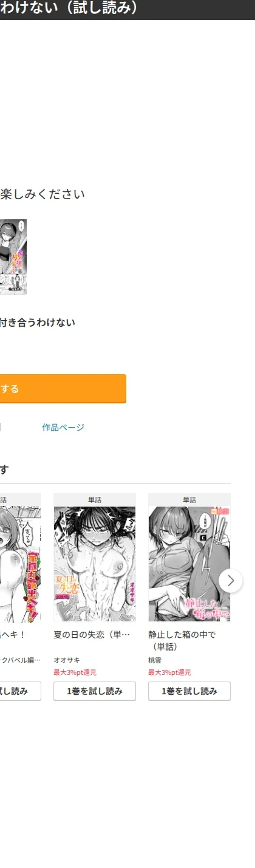Click the 単話 label above 夏の日の失恋

tap(95, 500)
